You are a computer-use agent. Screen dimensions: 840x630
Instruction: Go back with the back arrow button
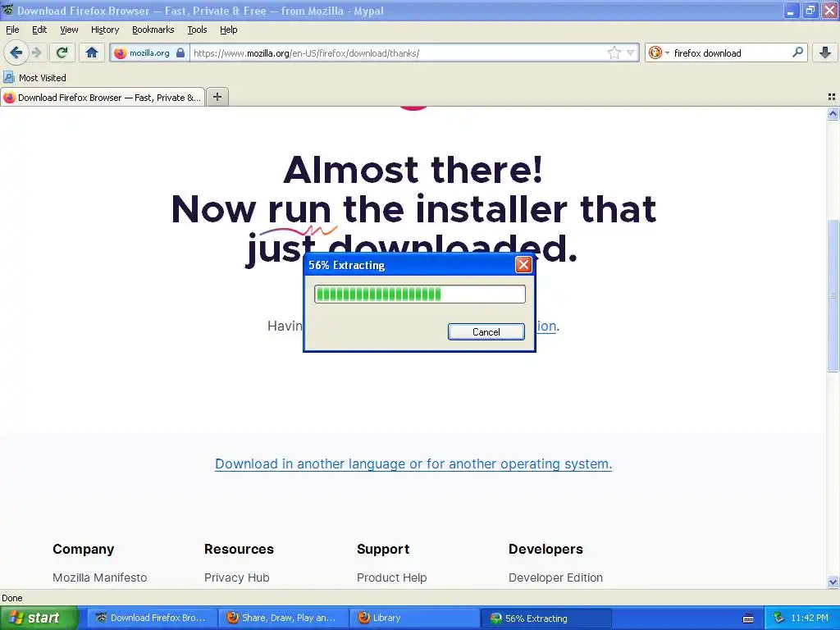16,52
